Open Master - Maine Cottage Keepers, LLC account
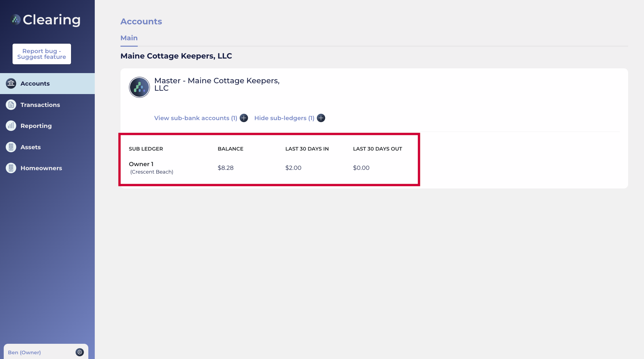644x359 pixels. [x=217, y=84]
